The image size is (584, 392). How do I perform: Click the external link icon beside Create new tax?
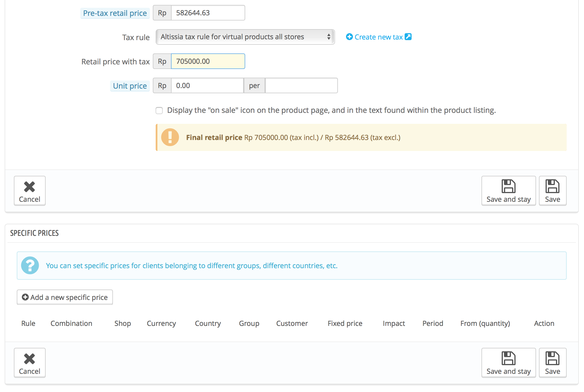tap(408, 37)
